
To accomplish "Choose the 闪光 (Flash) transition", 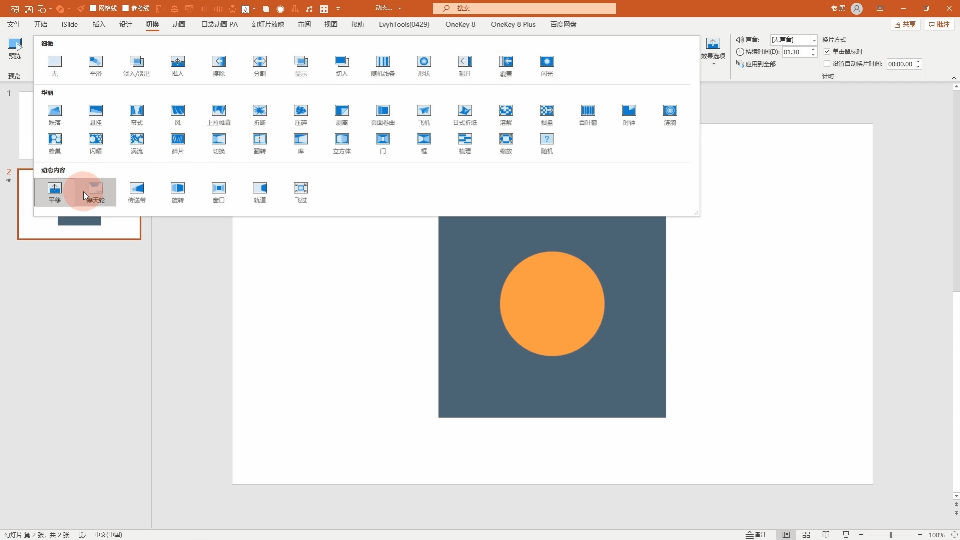I will click(x=547, y=65).
